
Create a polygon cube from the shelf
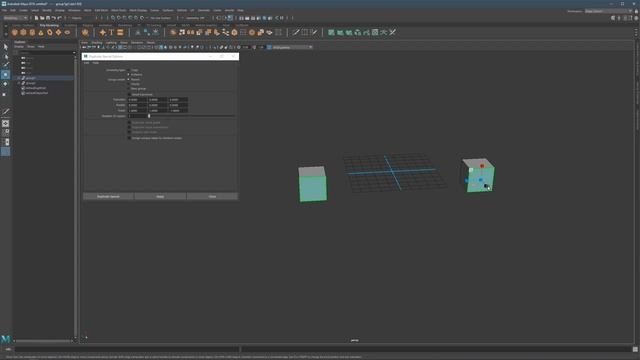tap(23, 32)
